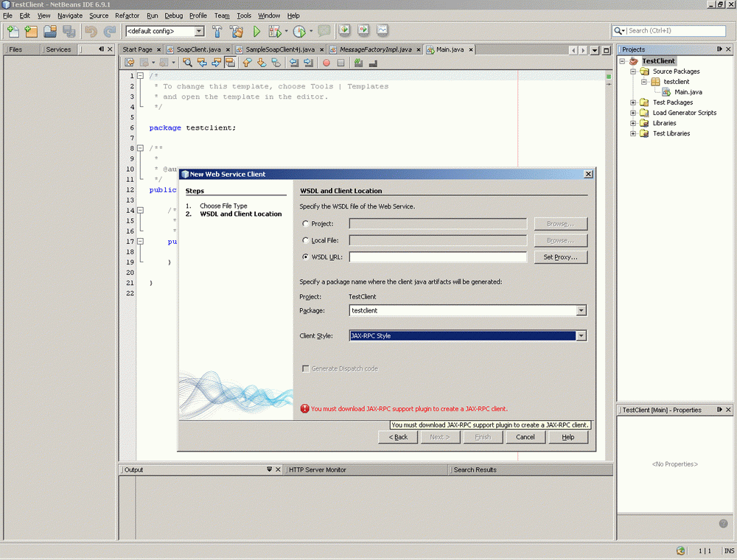Open the Client Style dropdown

[x=581, y=336]
